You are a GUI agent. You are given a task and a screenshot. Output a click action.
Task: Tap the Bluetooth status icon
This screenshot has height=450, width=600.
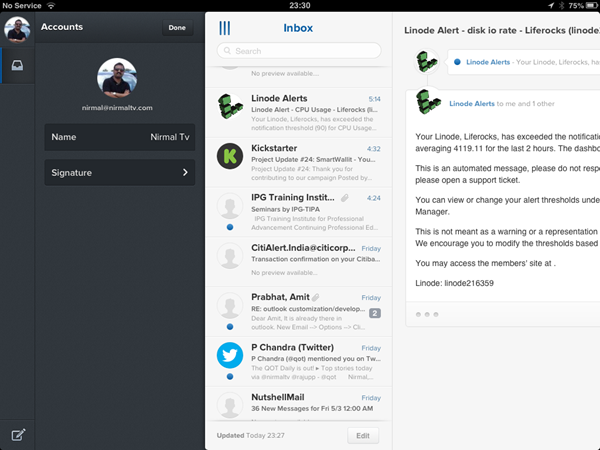click(x=561, y=5)
